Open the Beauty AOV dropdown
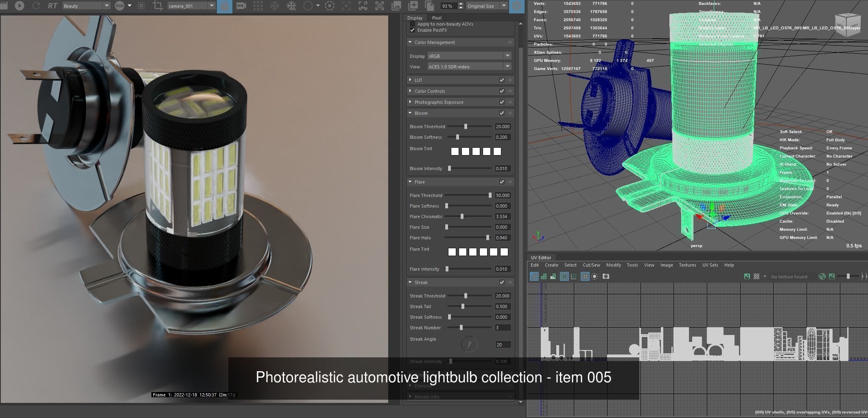Image resolution: width=868 pixels, height=418 pixels. coord(86,6)
